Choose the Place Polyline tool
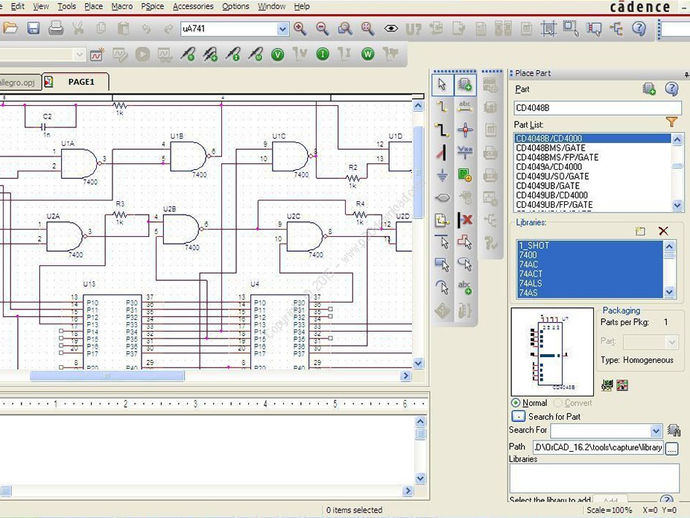 pos(465,242)
